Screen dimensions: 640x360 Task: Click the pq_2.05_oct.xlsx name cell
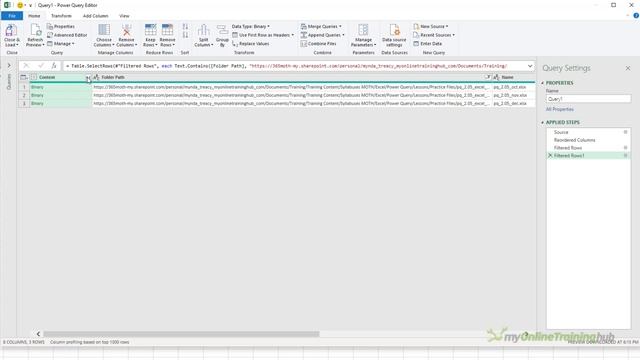pyautogui.click(x=513, y=87)
